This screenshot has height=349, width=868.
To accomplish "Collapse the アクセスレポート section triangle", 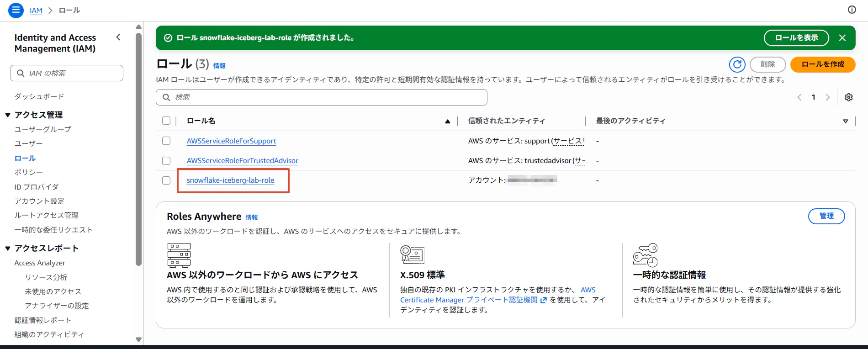I will (x=8, y=249).
